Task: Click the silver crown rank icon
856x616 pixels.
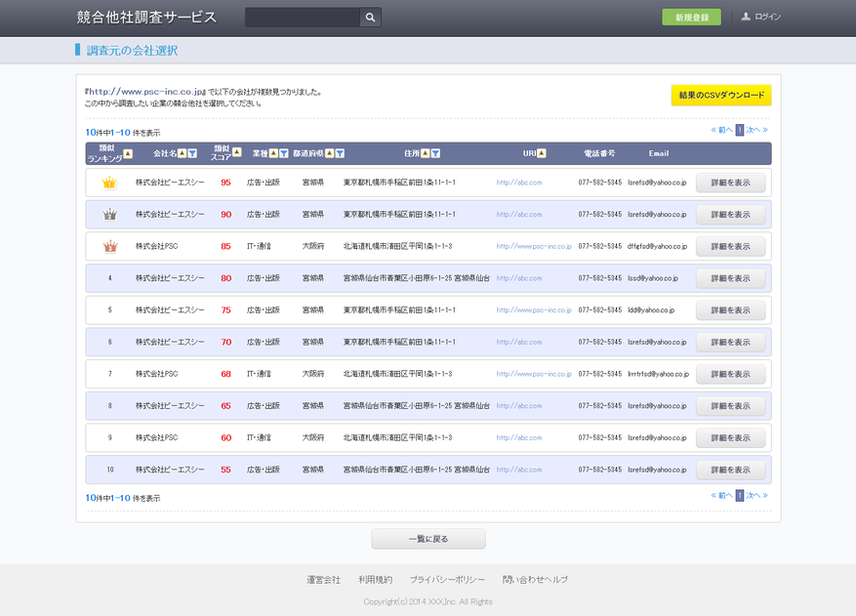Action: 109,214
